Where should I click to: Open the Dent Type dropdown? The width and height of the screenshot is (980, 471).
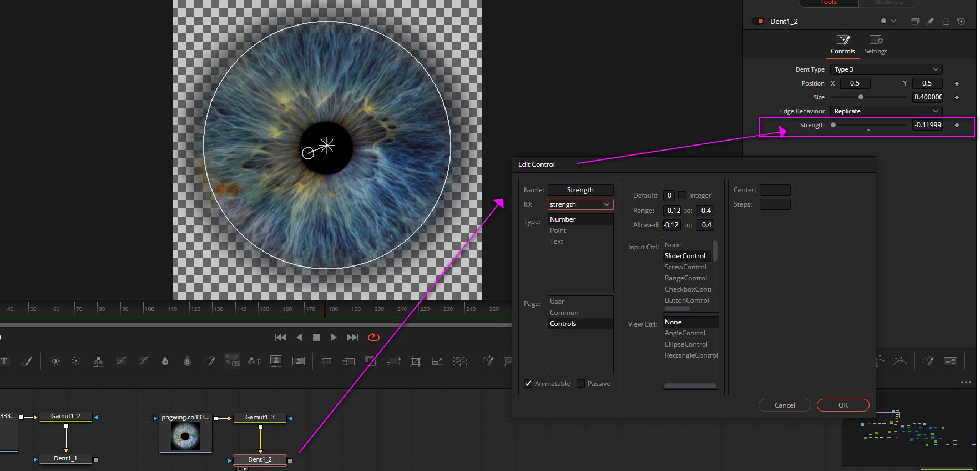tap(886, 69)
